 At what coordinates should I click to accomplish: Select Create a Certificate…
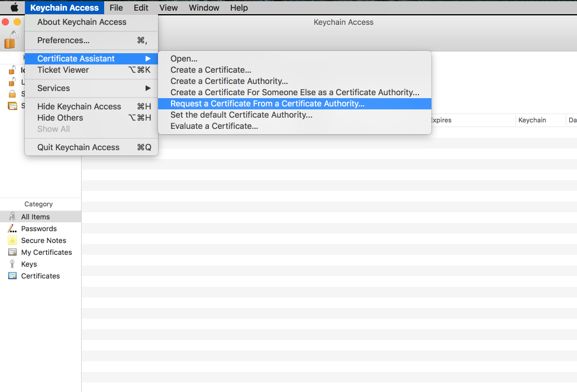[294, 70]
